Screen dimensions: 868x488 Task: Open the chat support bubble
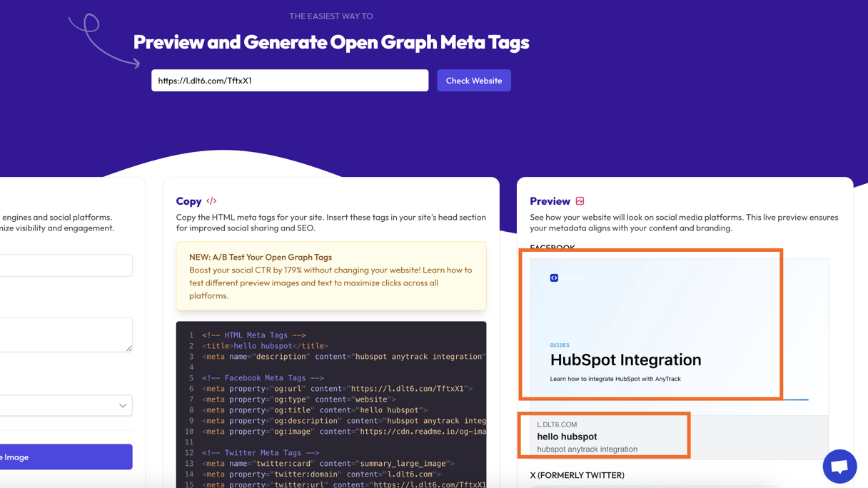[x=839, y=467]
